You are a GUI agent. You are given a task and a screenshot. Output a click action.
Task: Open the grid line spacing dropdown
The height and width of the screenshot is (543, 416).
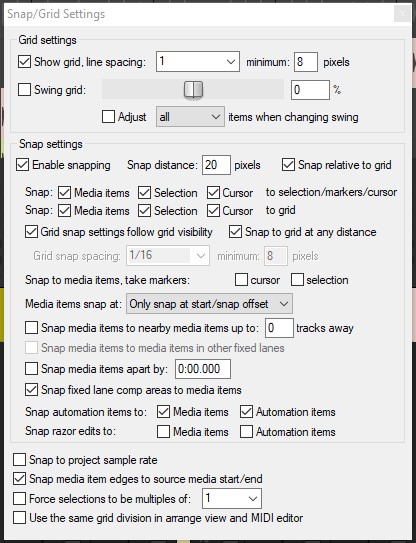[x=198, y=62]
